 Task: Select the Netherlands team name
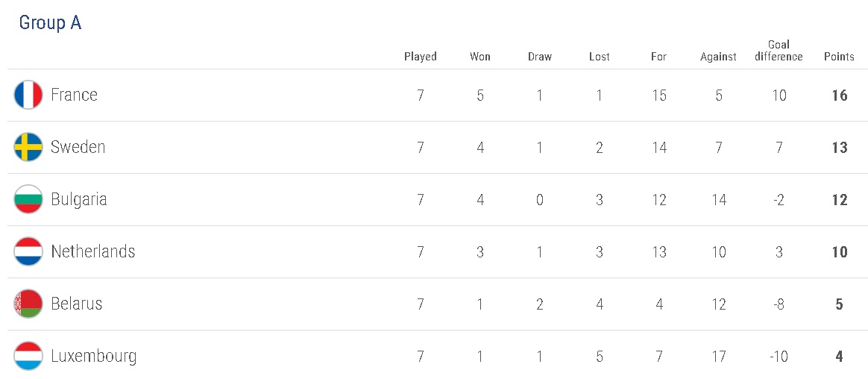pos(93,252)
